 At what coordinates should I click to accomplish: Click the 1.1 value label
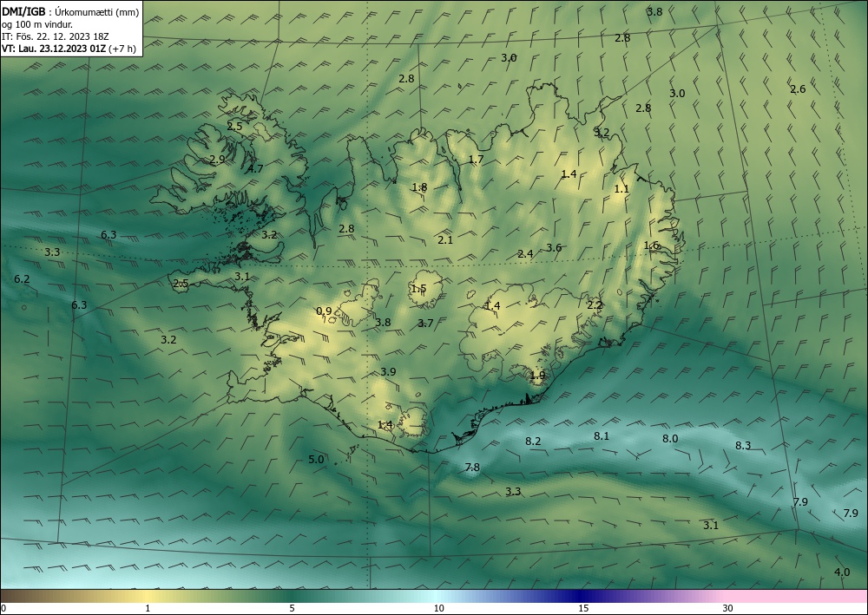click(x=621, y=188)
